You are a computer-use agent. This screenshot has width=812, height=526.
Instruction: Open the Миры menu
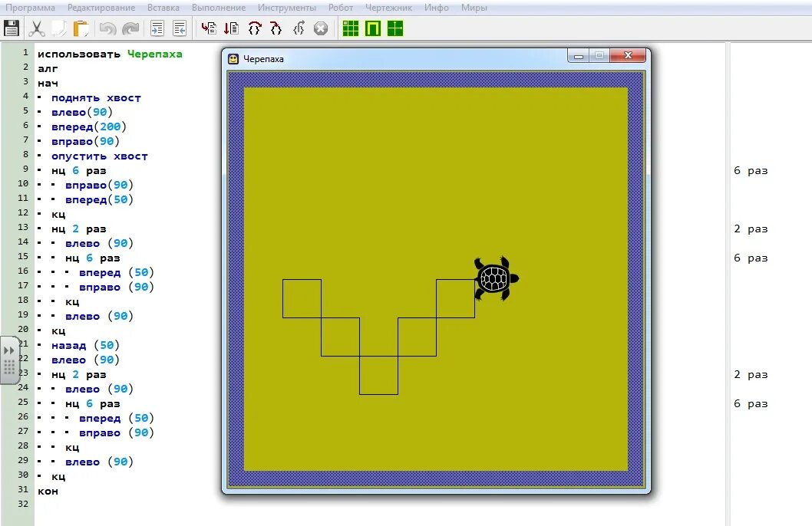[x=474, y=8]
